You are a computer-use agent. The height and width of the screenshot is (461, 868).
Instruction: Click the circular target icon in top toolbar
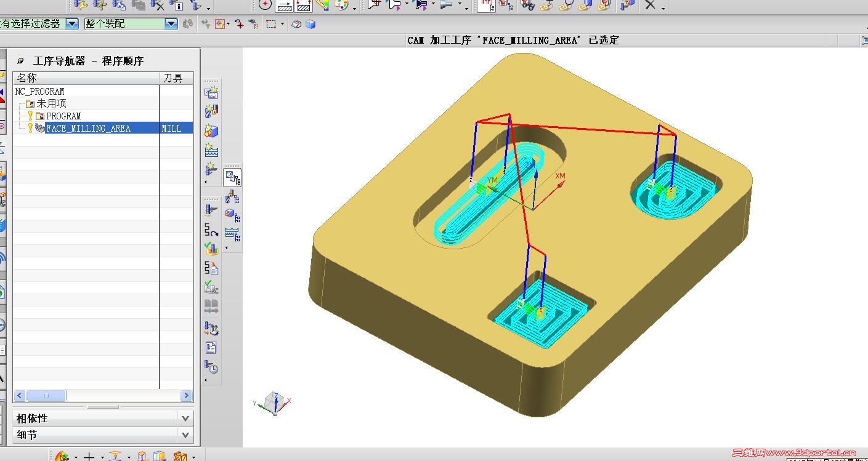pyautogui.click(x=265, y=6)
